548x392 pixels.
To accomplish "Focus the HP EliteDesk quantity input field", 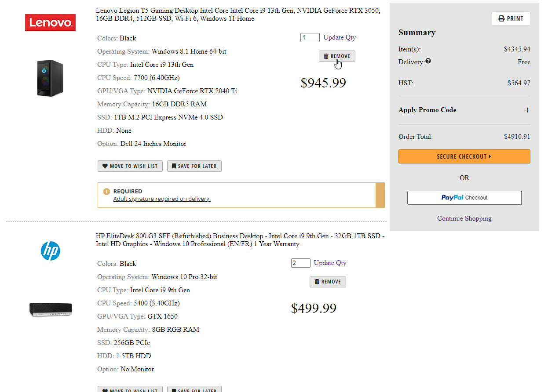I will 300,263.
